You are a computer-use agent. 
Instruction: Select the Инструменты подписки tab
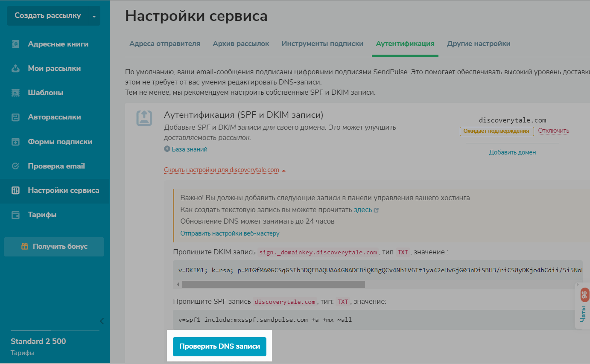coord(322,44)
